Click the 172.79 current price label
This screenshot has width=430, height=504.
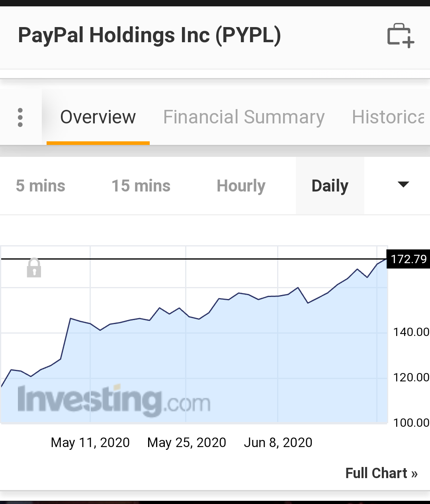point(408,259)
